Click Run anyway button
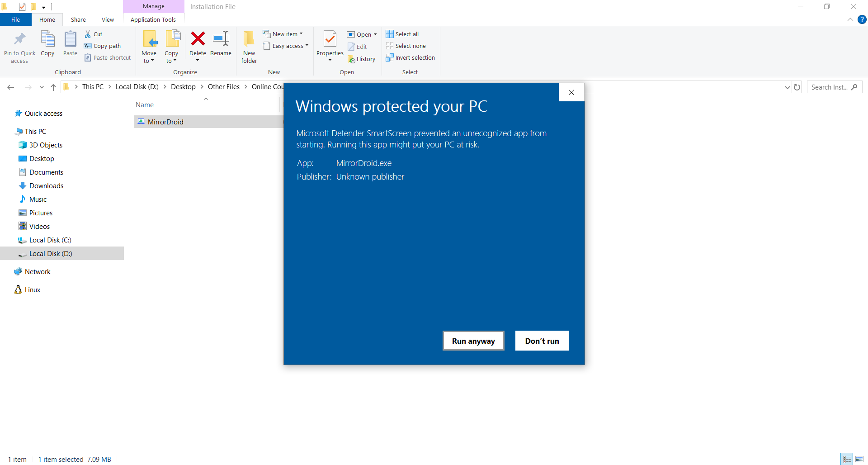The height and width of the screenshot is (465, 868). 473,341
